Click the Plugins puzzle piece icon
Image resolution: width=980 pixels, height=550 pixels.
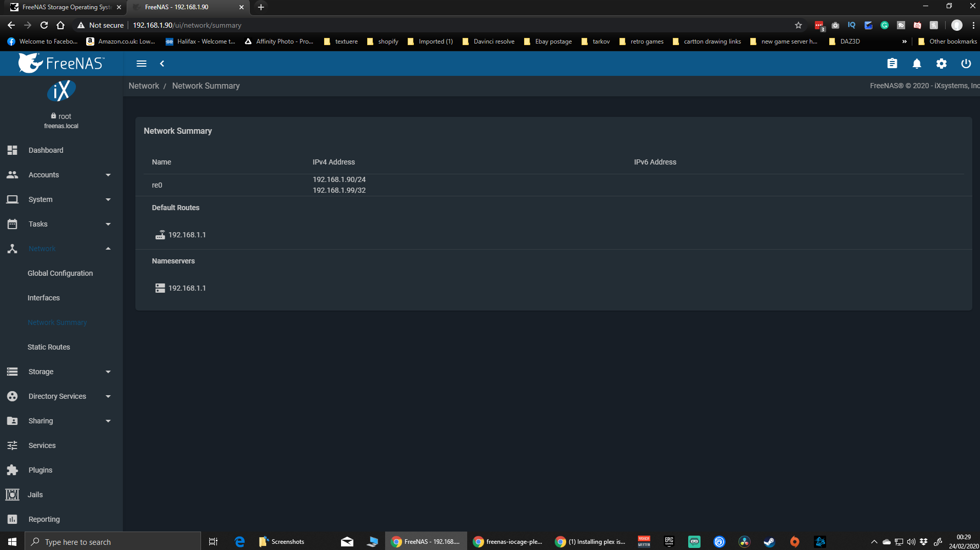(12, 470)
